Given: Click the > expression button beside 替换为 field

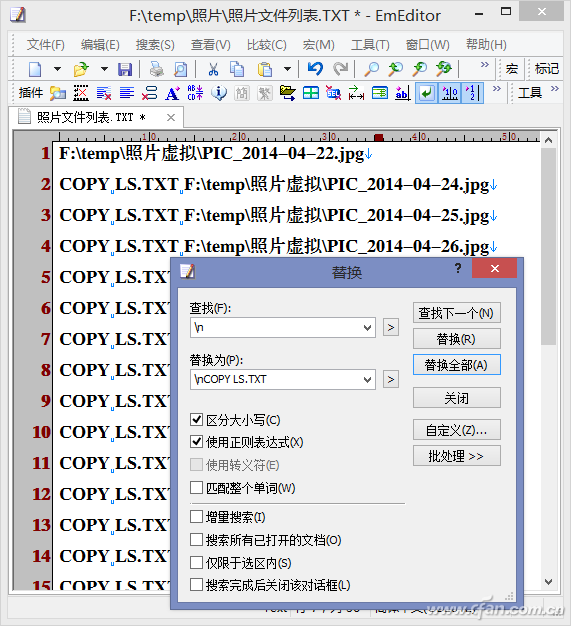Looking at the screenshot, I should [x=391, y=379].
